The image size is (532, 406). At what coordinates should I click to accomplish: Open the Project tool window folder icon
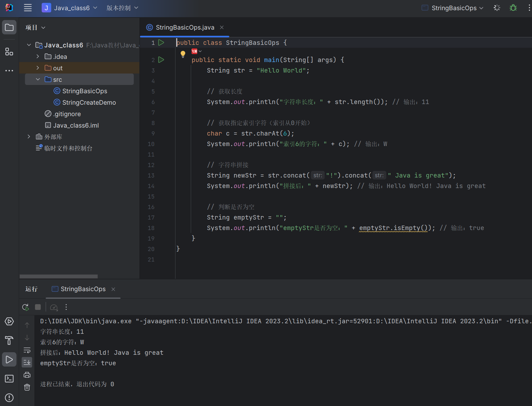tap(9, 28)
